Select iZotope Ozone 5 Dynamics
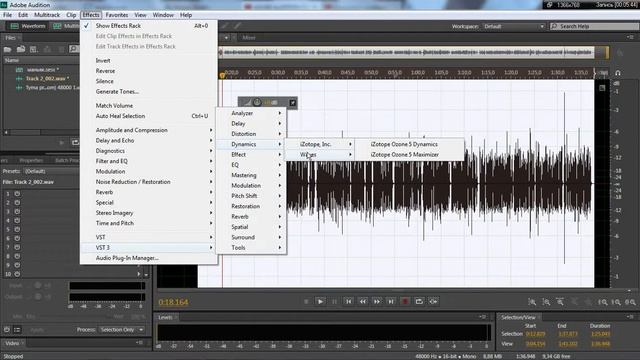Image resolution: width=640 pixels, height=360 pixels. click(409, 144)
